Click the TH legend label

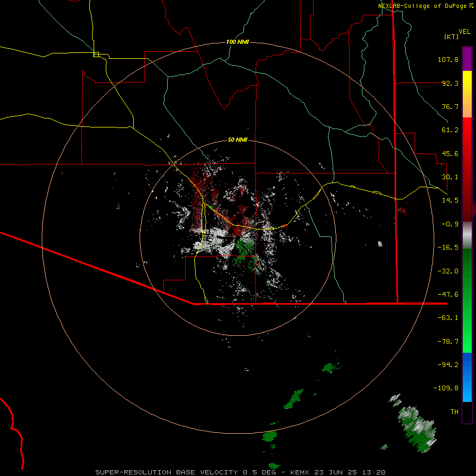[x=454, y=412]
